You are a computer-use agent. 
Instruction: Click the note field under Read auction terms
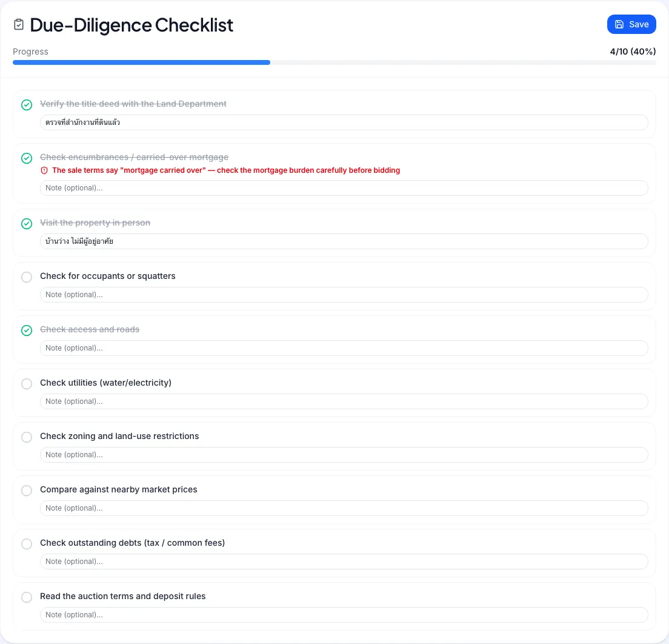tap(344, 615)
